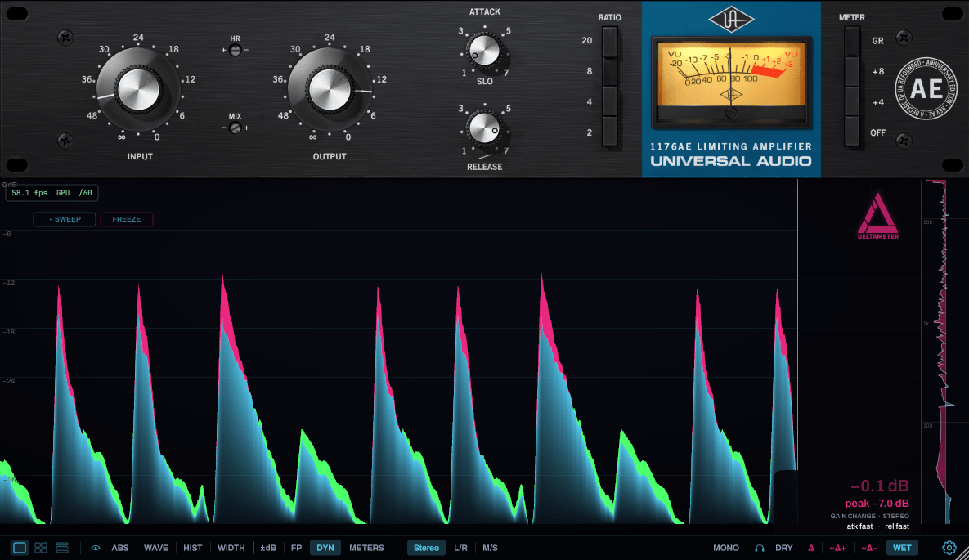
Task: Select ratio 2 button
Action: 610,132
